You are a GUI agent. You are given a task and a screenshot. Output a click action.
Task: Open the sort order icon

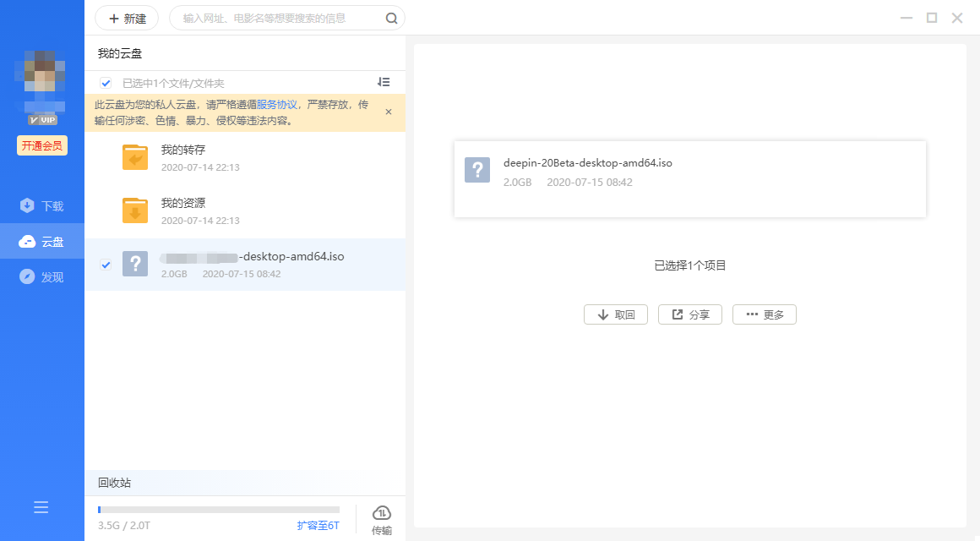click(384, 82)
